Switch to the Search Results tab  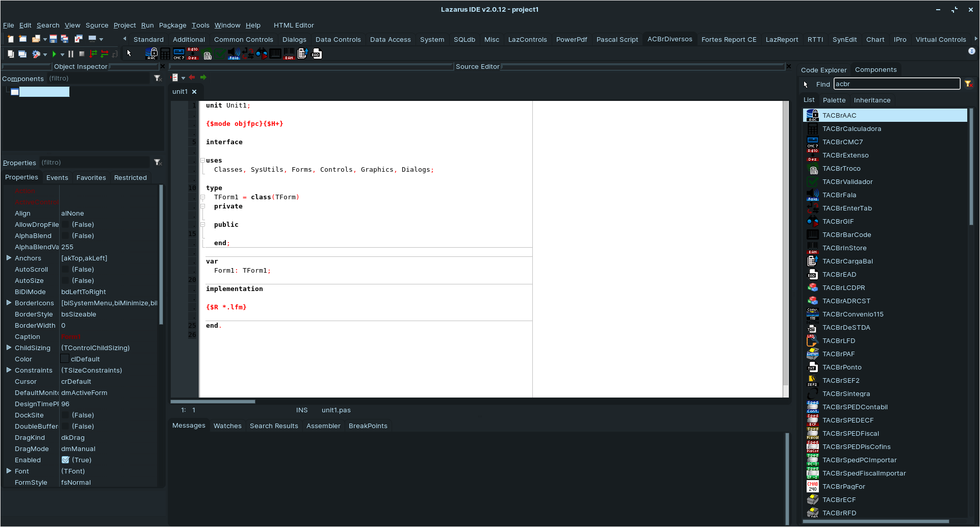274,426
